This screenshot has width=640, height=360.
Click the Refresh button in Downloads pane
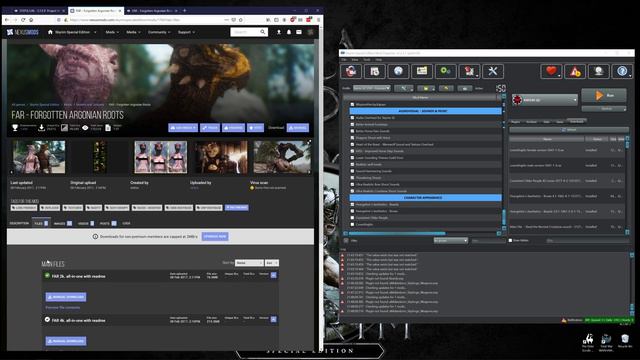pyautogui.click(x=569, y=130)
